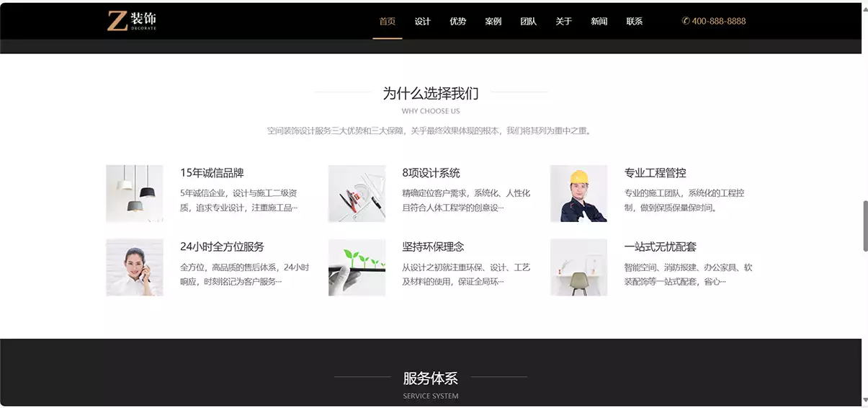Click the 15年诚信品牌 heading
This screenshot has height=408, width=868.
pos(212,173)
